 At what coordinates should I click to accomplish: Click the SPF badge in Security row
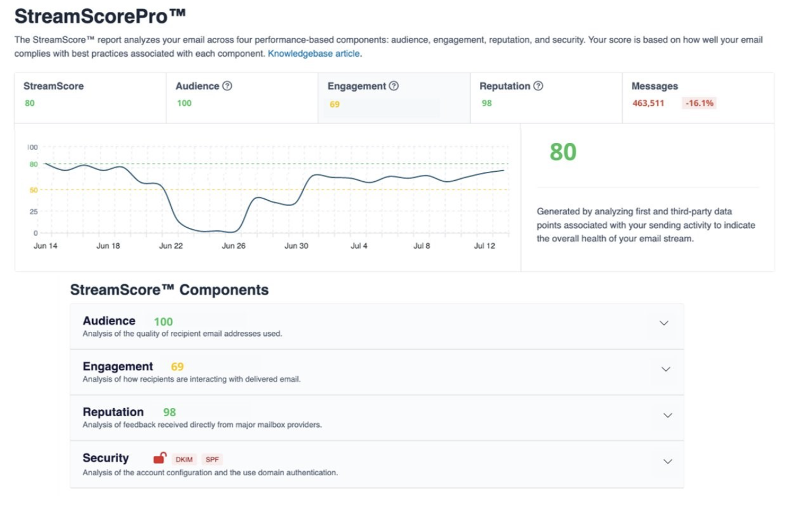(x=212, y=459)
